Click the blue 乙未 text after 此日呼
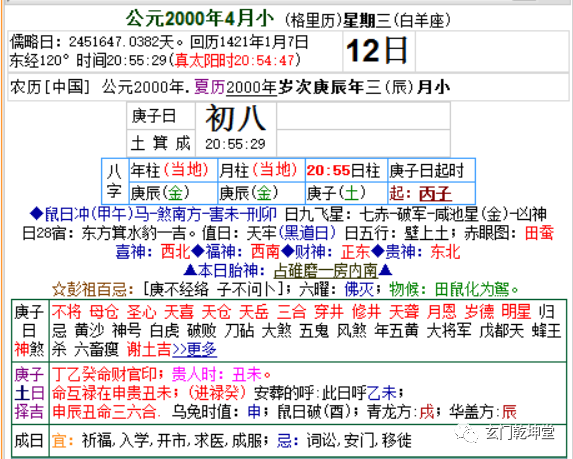The width and height of the screenshot is (573, 459). 382,393
